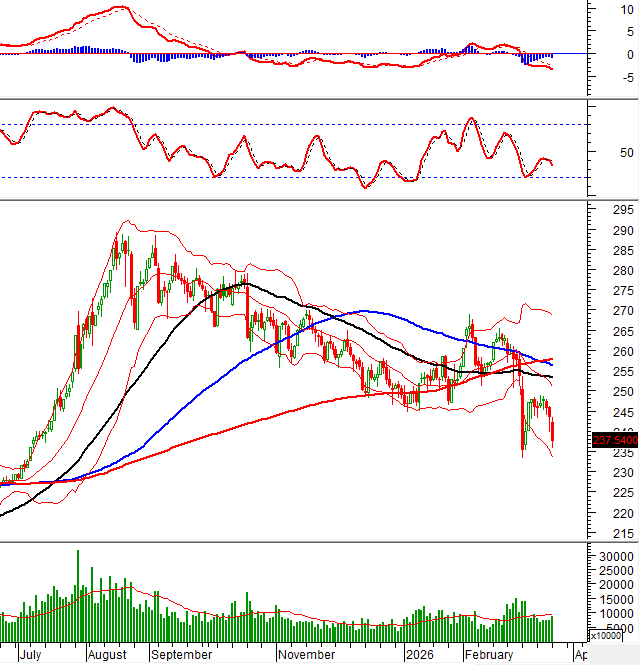
Task: Click the November date axis label
Action: point(307,655)
